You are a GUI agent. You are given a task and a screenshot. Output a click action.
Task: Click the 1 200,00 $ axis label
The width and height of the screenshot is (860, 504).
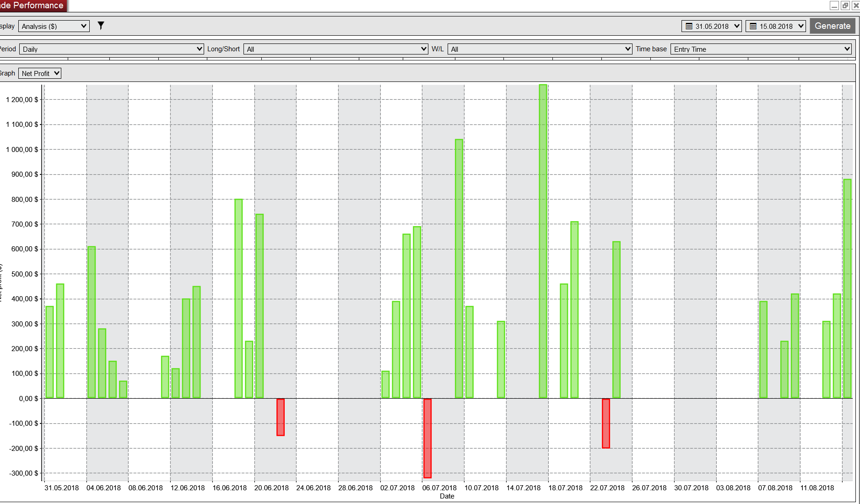tap(22, 99)
